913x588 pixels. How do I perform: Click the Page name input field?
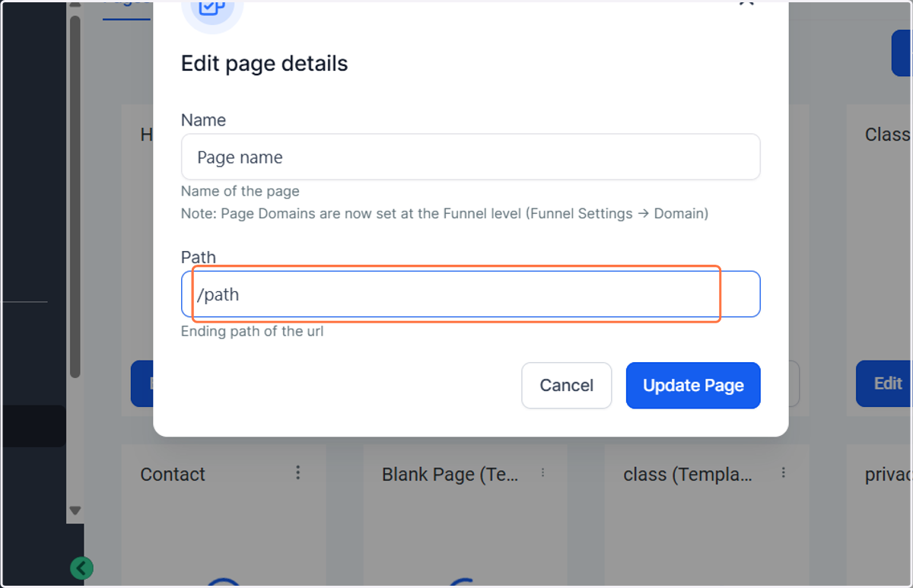click(x=470, y=157)
